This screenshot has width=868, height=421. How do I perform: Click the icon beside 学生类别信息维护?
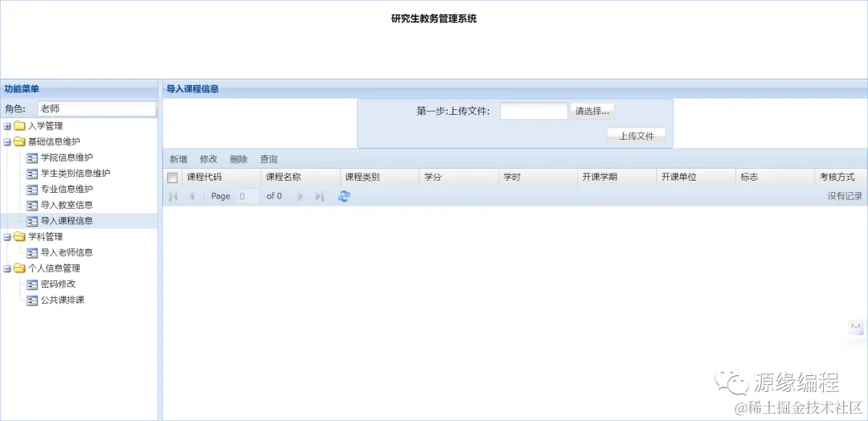[32, 174]
